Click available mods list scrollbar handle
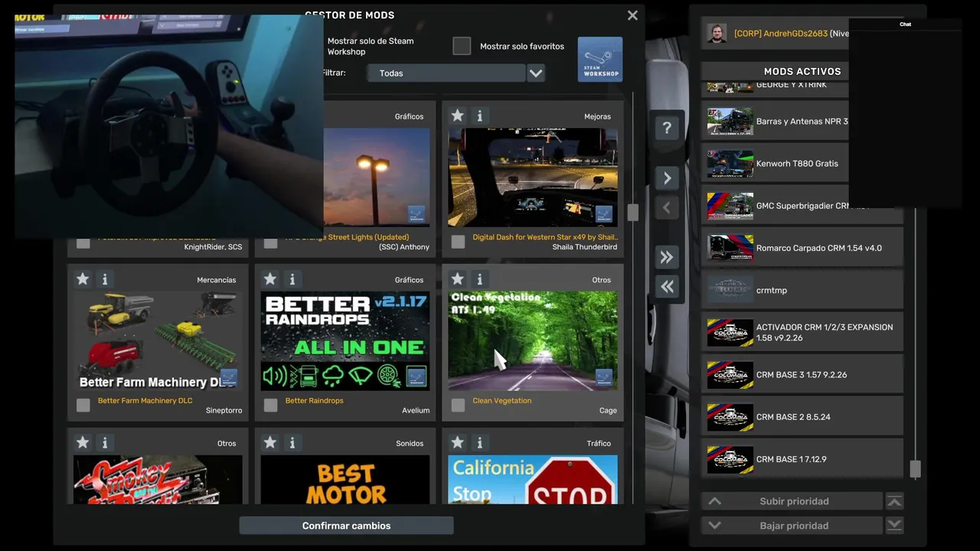This screenshot has height=551, width=980. [632, 213]
